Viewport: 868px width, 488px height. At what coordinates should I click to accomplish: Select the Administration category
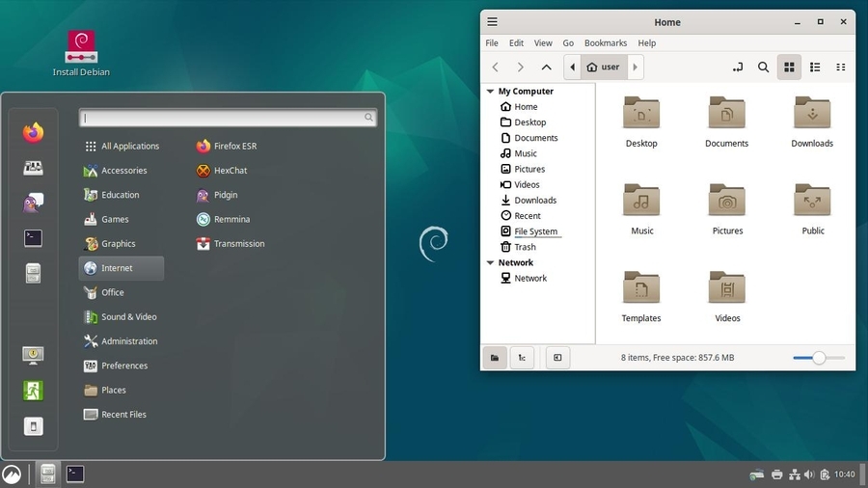(122, 340)
